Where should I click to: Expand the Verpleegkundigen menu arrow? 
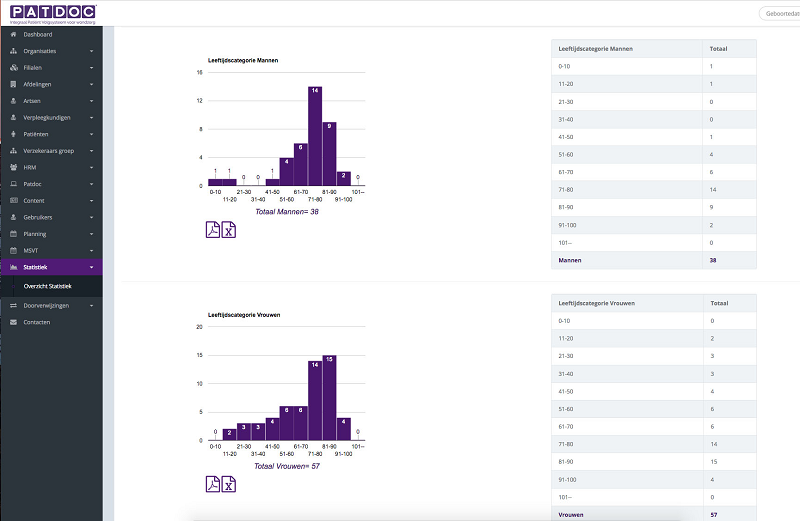tap(91, 117)
